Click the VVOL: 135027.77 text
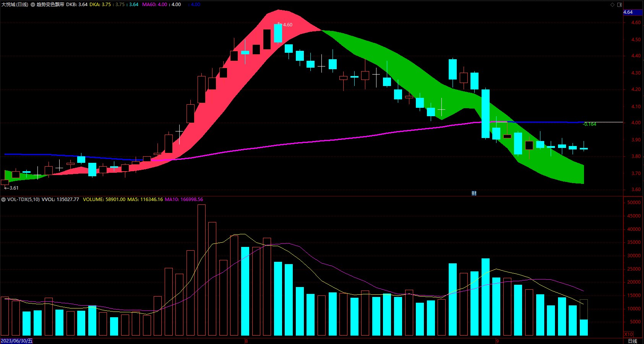The image size is (644, 344). (x=60, y=200)
